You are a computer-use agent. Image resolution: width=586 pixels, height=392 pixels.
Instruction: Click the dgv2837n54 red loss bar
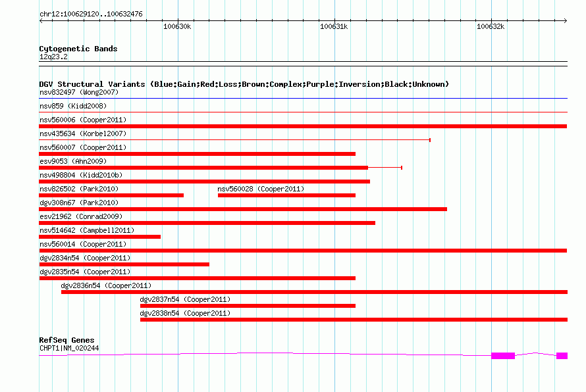[248, 306]
